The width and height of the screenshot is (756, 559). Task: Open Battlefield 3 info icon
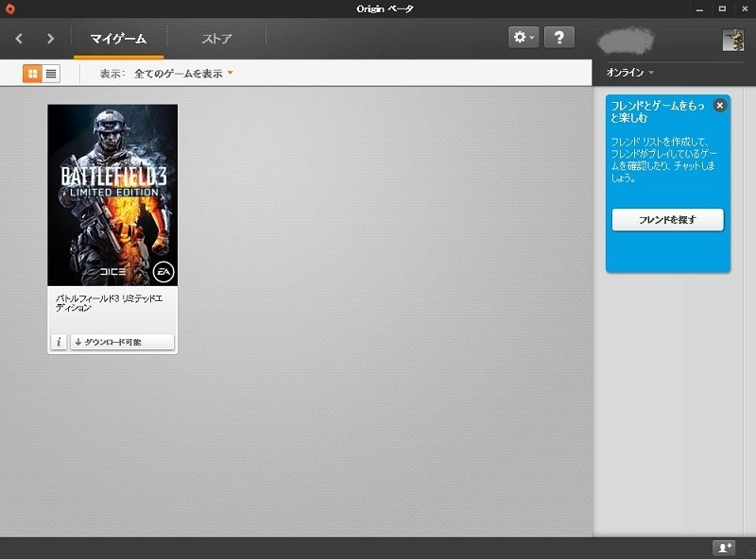[59, 342]
